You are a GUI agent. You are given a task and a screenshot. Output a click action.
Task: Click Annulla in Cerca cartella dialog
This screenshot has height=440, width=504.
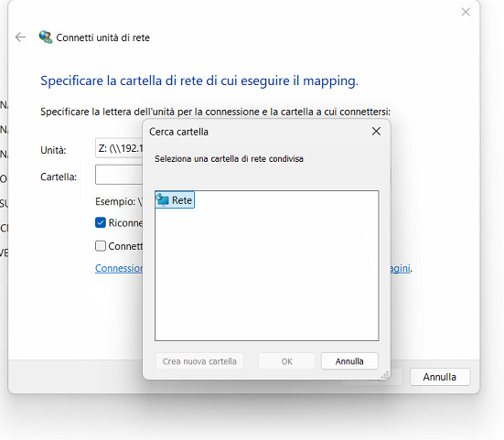tap(349, 361)
